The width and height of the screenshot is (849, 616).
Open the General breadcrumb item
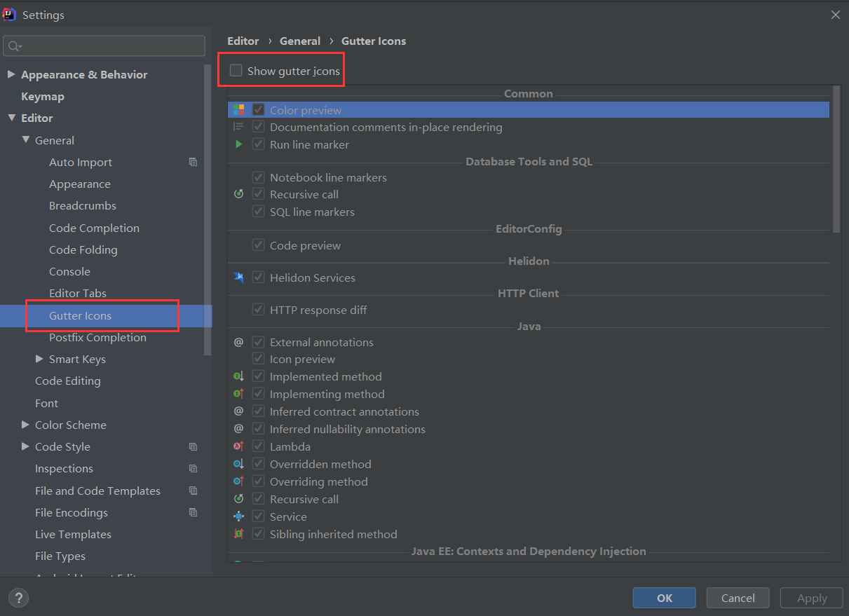pos(300,41)
